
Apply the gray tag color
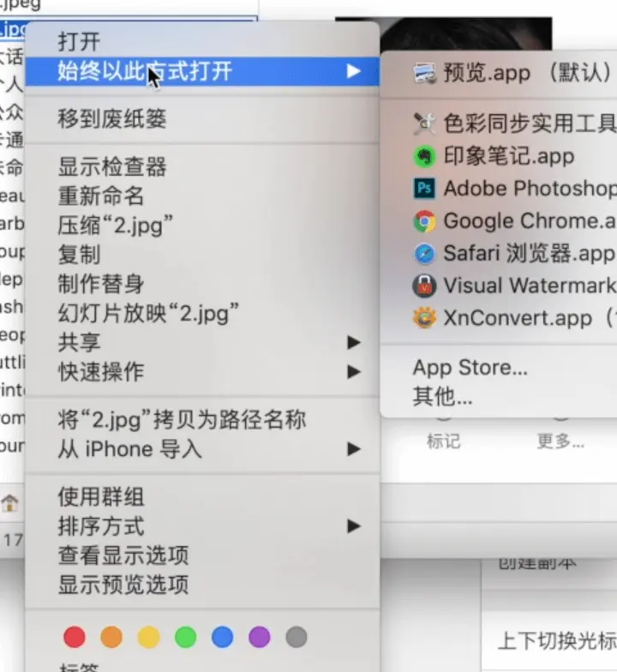coord(297,638)
